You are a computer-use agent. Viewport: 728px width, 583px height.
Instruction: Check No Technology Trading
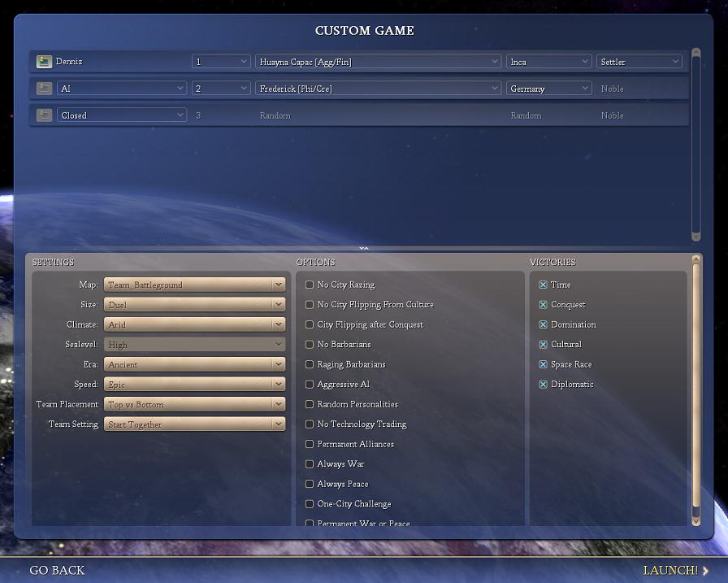(x=310, y=424)
